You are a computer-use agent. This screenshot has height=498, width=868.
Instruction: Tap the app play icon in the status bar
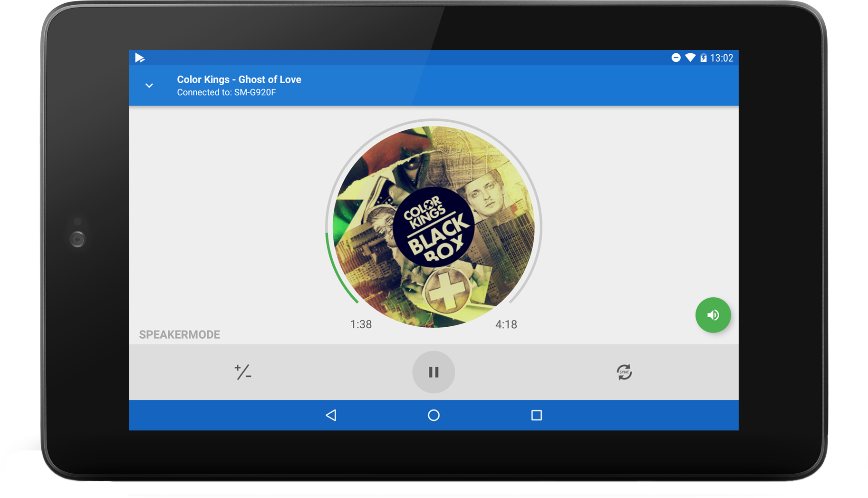click(x=140, y=58)
